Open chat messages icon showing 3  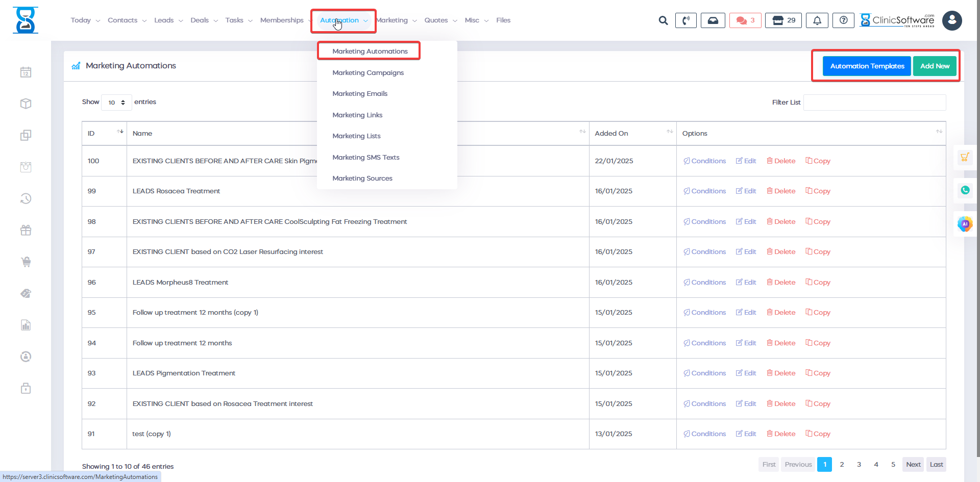click(745, 20)
